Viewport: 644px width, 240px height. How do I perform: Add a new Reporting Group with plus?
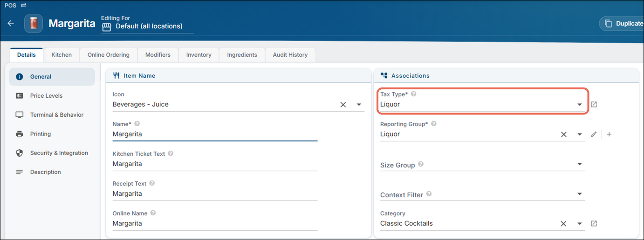609,134
